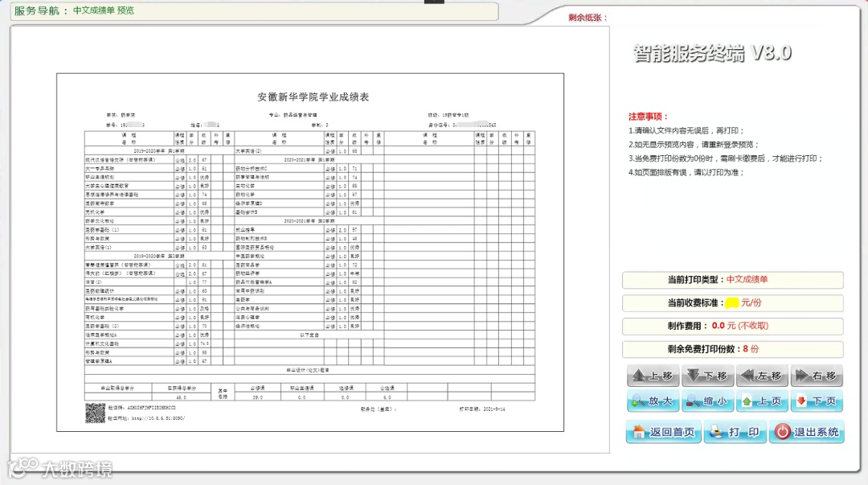Click the red arrow icon on 下页

click(801, 401)
